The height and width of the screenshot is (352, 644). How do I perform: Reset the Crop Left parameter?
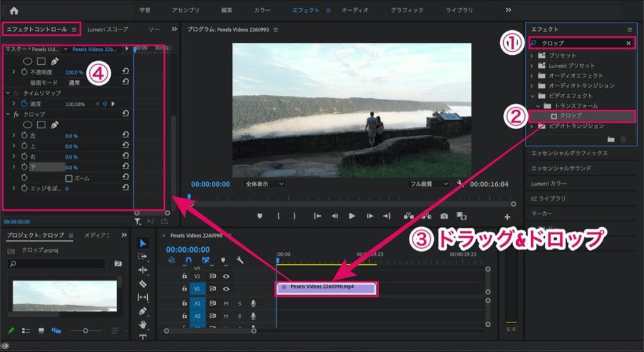126,135
